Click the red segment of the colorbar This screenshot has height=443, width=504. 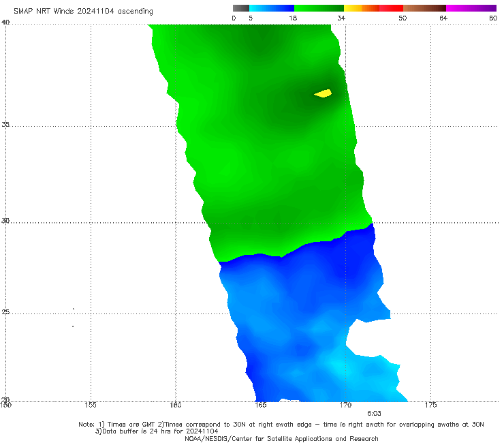pos(391,8)
